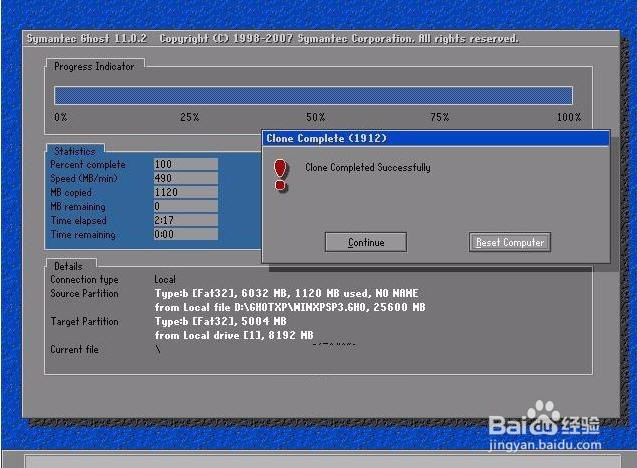The width and height of the screenshot is (637, 468).
Task: Click the Speed value 490
Action: pos(186,178)
